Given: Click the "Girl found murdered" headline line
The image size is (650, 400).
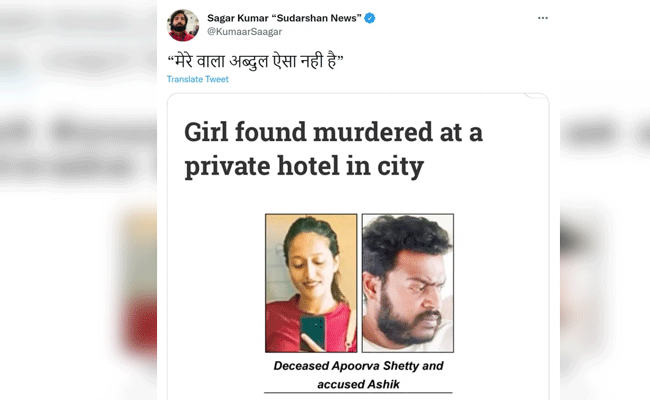Looking at the screenshot, I should pyautogui.click(x=332, y=132).
